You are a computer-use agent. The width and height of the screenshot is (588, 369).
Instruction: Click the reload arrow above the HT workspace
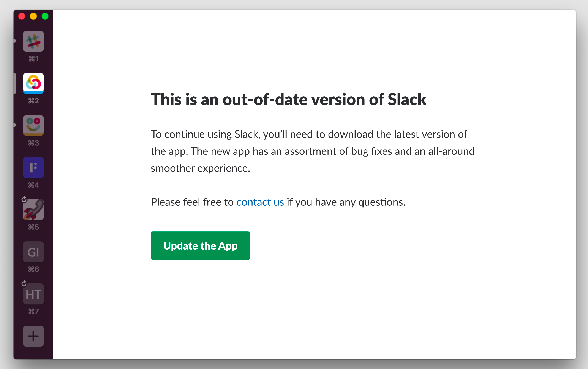coord(24,283)
